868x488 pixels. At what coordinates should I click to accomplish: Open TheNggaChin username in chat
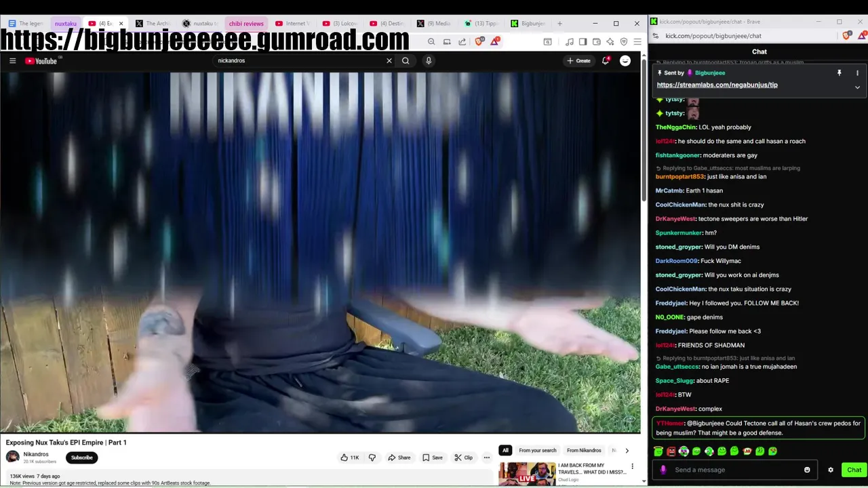click(x=675, y=127)
